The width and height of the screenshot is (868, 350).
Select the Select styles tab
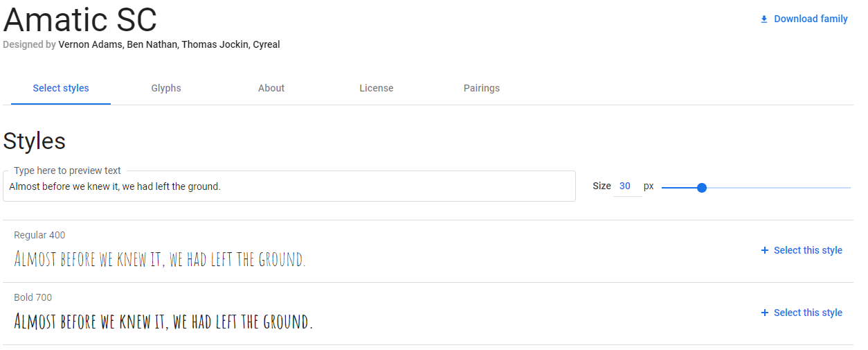(61, 88)
